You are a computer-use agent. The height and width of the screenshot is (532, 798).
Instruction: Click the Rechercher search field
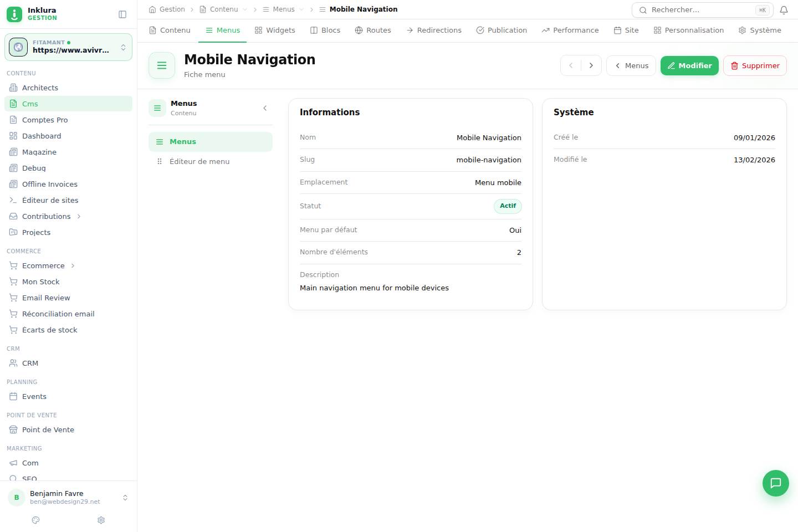tap(702, 10)
